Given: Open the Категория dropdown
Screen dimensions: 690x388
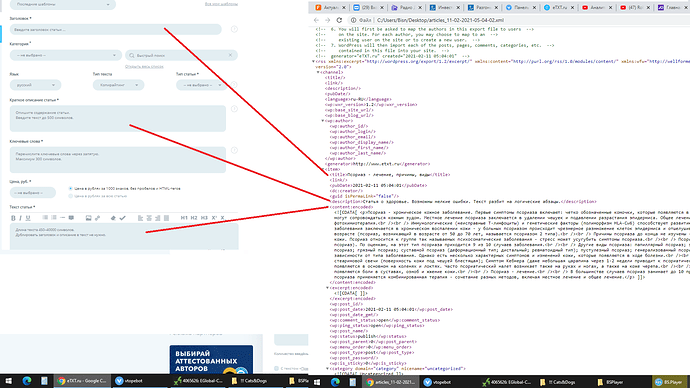Looking at the screenshot, I should click(x=66, y=55).
